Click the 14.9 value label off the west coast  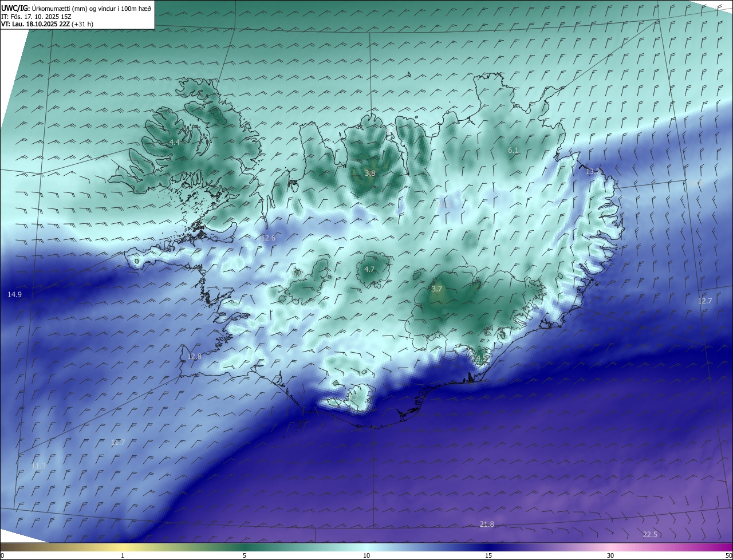(x=14, y=294)
